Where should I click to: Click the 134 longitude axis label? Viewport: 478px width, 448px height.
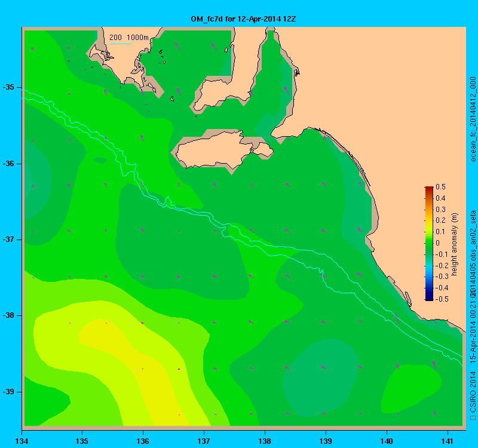(22, 441)
